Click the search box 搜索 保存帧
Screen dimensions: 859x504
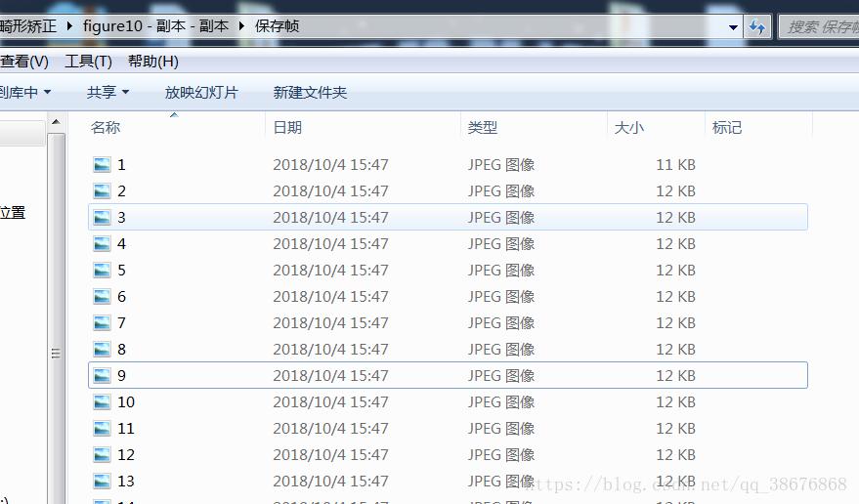[x=820, y=26]
